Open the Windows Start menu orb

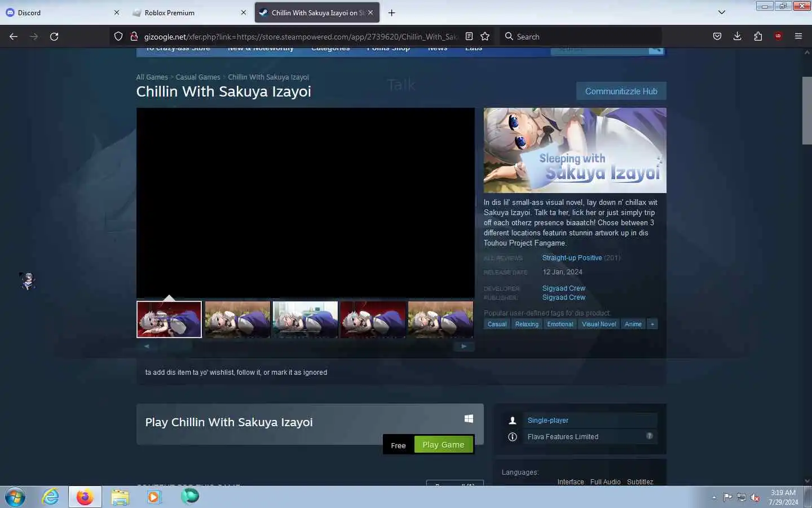tap(15, 497)
